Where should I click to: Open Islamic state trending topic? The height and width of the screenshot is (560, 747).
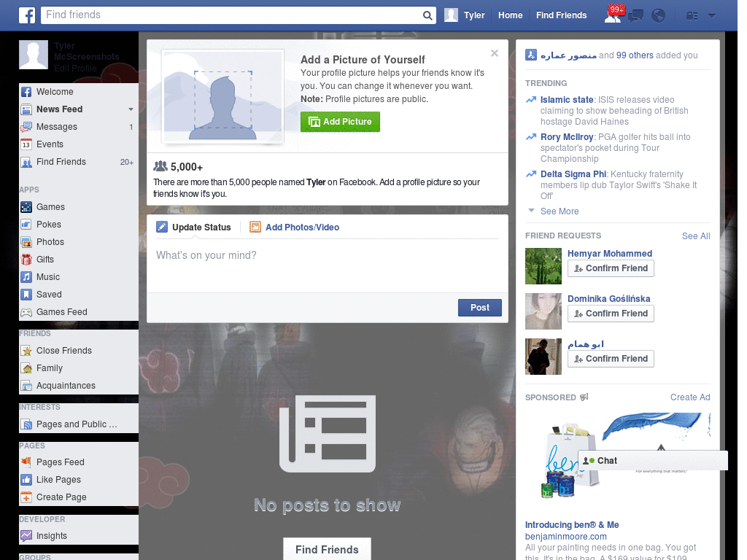(x=567, y=99)
